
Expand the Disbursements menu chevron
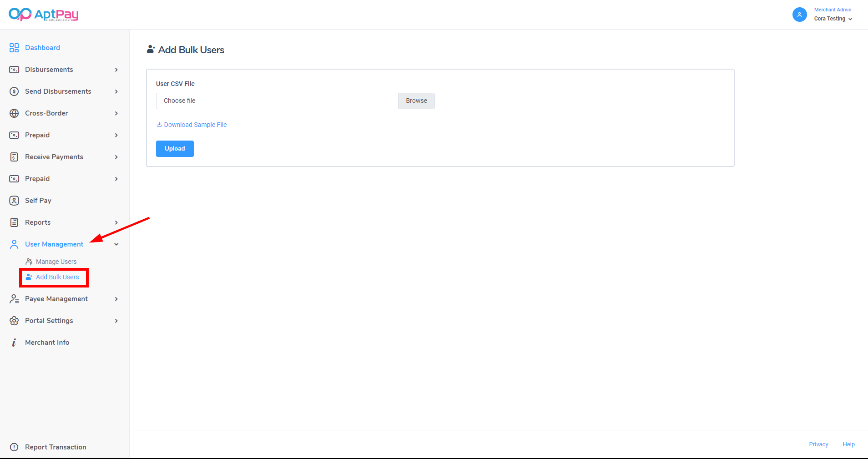click(116, 70)
